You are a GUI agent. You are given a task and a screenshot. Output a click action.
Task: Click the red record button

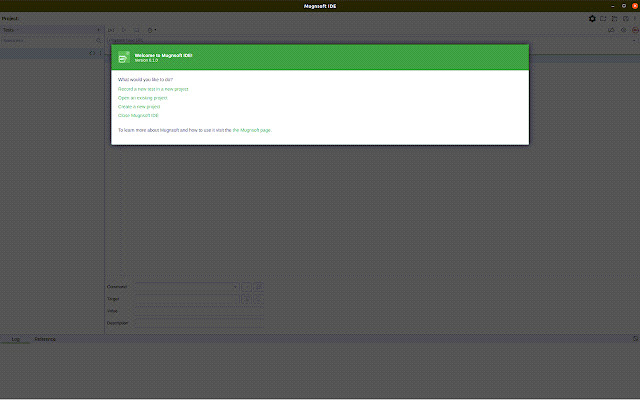pos(635,30)
